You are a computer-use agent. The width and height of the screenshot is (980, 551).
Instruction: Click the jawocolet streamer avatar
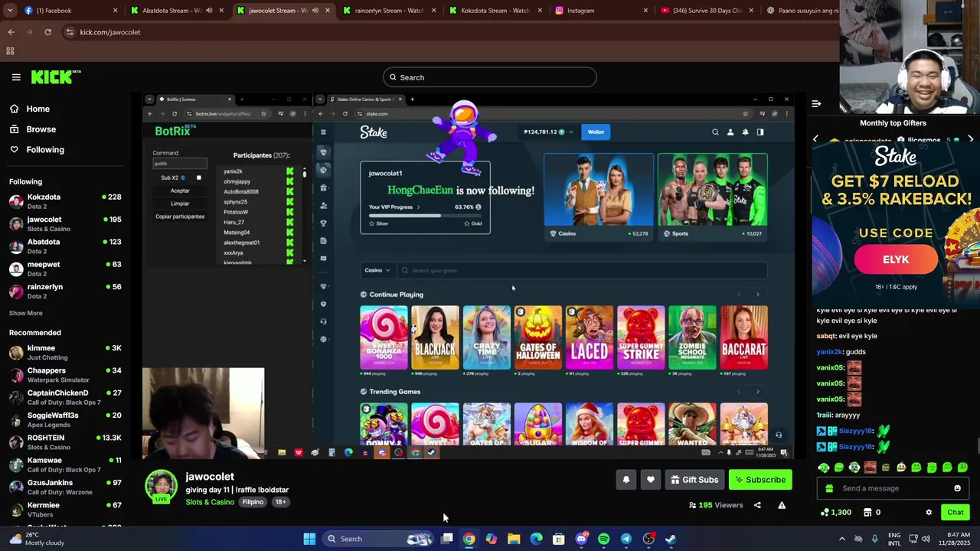(x=162, y=487)
